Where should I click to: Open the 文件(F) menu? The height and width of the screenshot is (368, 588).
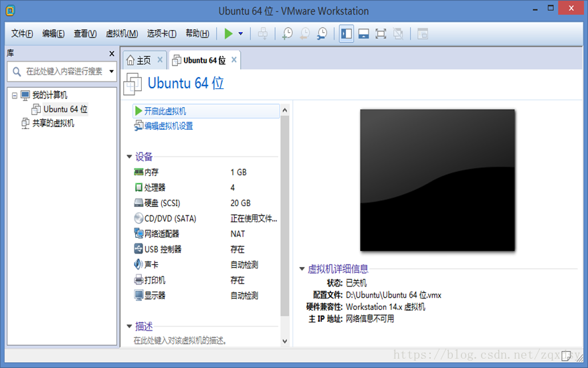22,33
